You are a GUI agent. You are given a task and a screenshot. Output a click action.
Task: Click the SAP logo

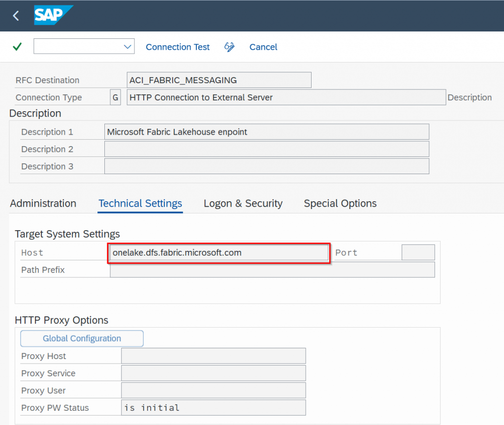53,15
